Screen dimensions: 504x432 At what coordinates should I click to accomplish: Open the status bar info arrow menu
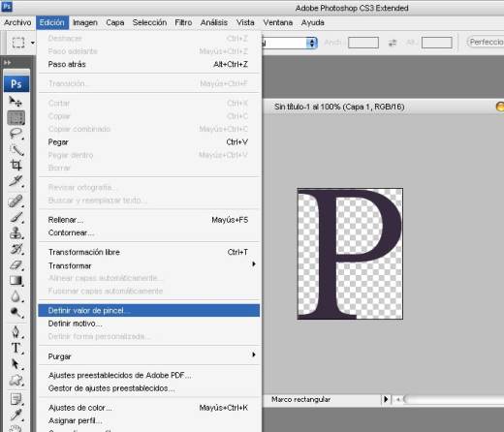[x=386, y=399]
